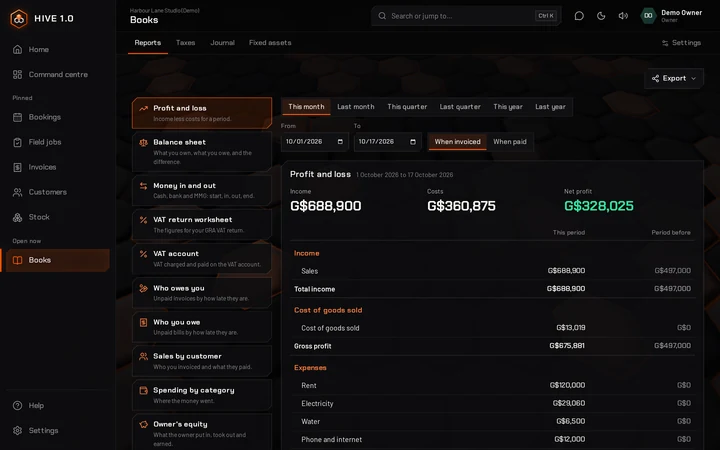Open the Balance sheet report
Viewport: 720px width, 450px height.
[202, 152]
